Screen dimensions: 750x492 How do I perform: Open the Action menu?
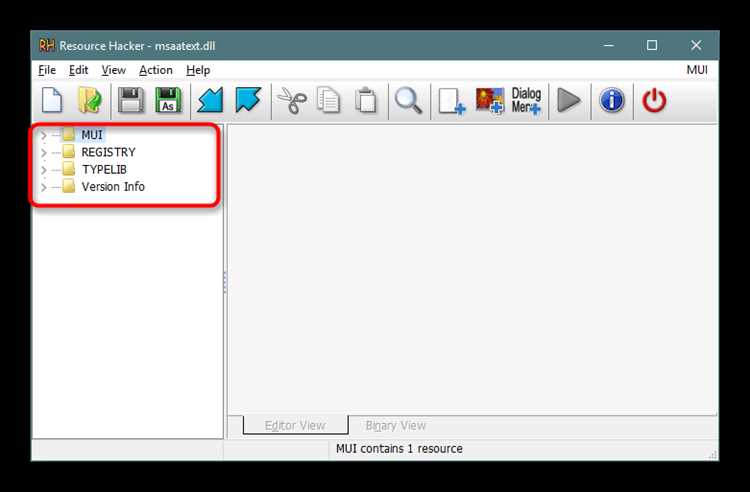[x=155, y=70]
